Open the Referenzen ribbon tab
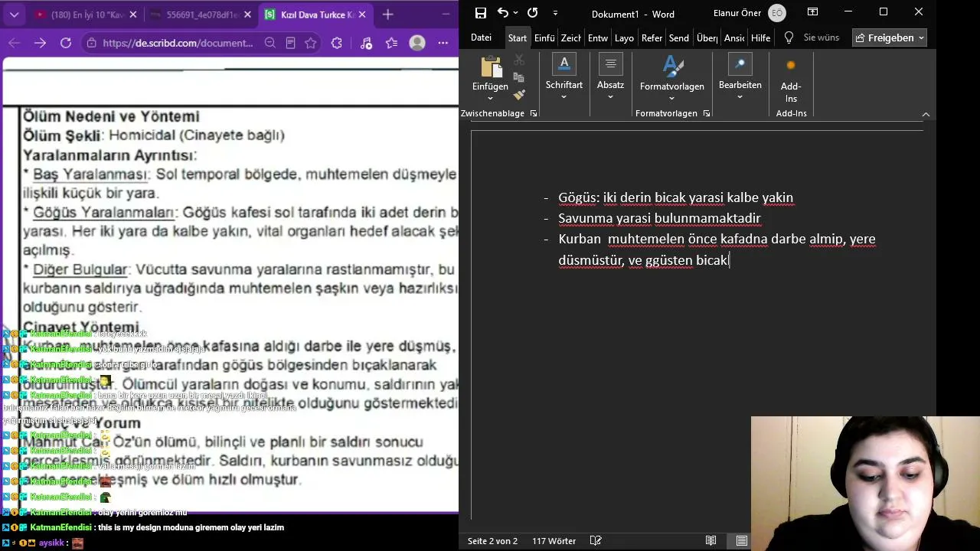This screenshot has width=980, height=551. [652, 37]
